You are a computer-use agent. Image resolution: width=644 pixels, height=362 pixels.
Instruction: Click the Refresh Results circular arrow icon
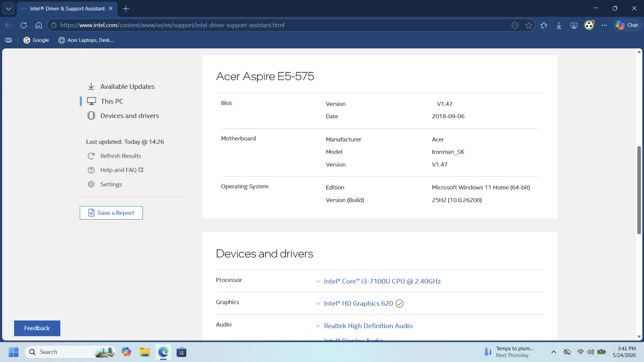pyautogui.click(x=91, y=156)
